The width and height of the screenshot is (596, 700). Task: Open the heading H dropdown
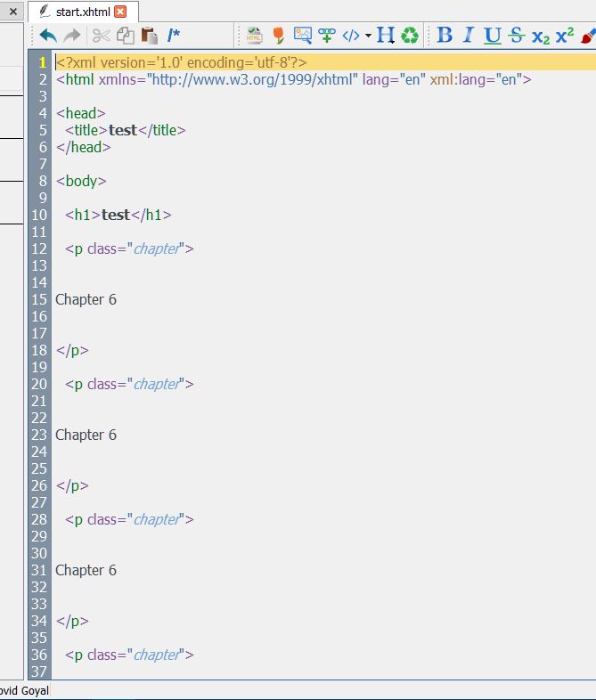(x=386, y=36)
